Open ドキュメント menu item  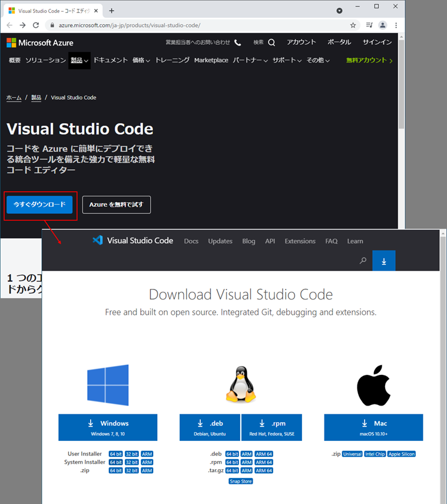(111, 61)
